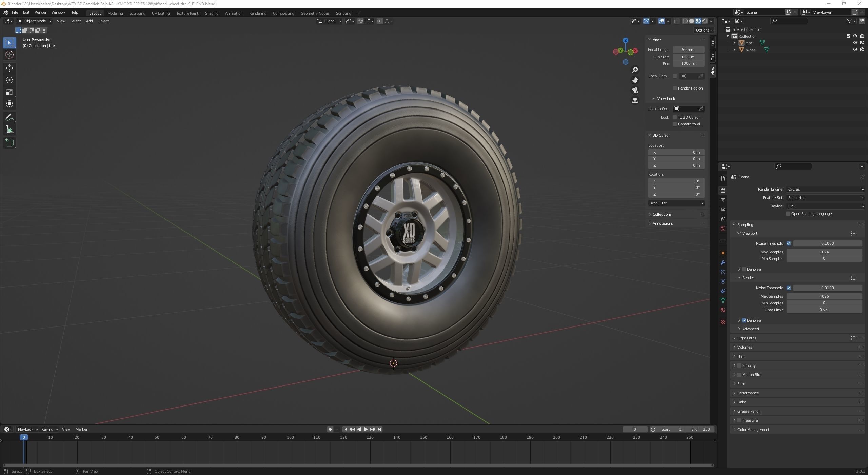Click the pan view hand icon
Screen dimensions: 868x475
pyautogui.click(x=635, y=80)
